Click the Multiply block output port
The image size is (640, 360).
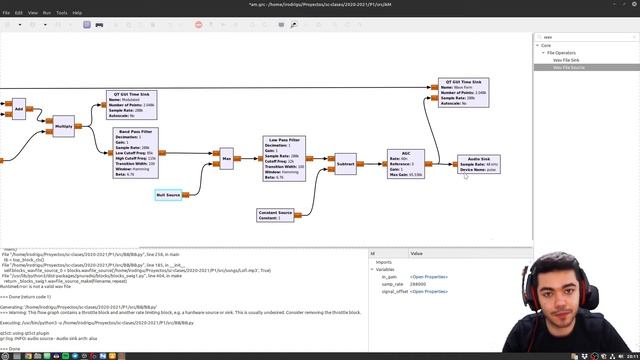point(78,126)
